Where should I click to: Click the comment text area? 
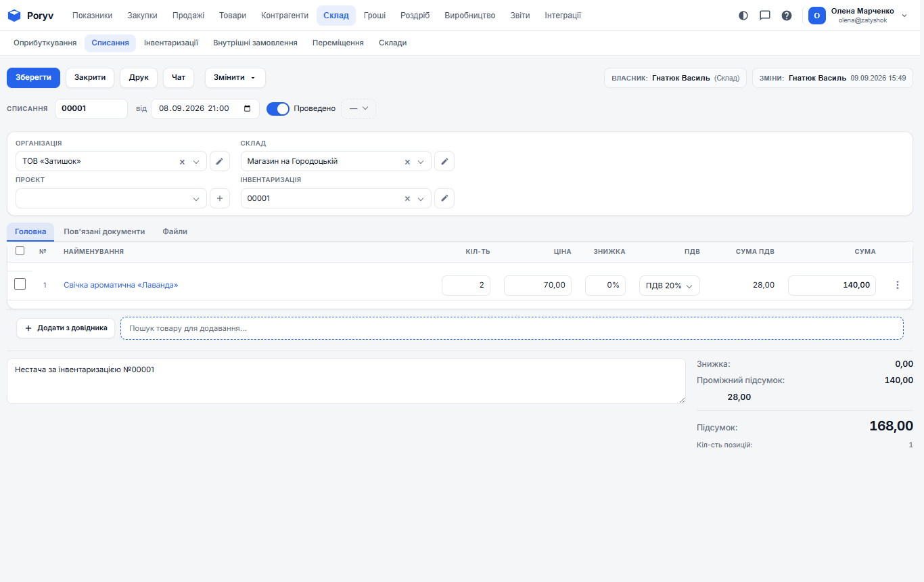pyautogui.click(x=346, y=381)
